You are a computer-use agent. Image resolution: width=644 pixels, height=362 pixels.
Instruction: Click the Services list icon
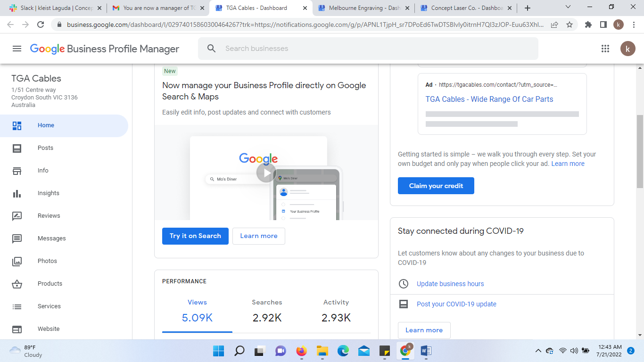17,306
